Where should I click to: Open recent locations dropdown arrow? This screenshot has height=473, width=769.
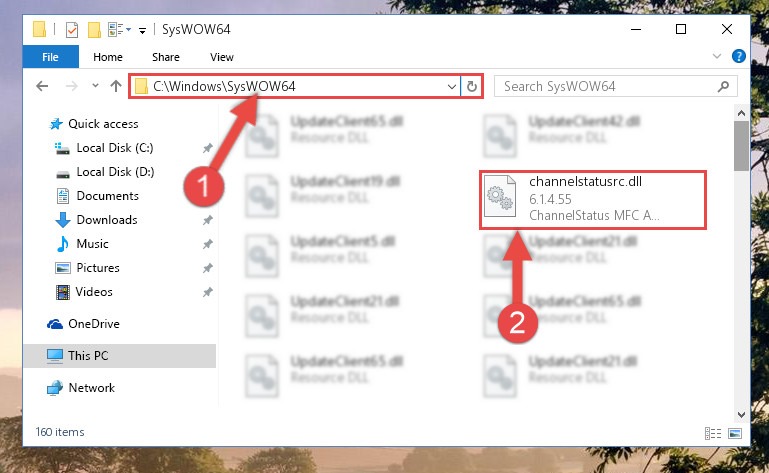95,86
